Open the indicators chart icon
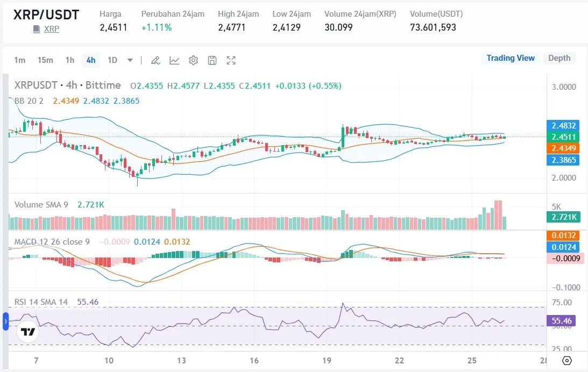Image resolution: width=588 pixels, height=372 pixels. (x=174, y=60)
